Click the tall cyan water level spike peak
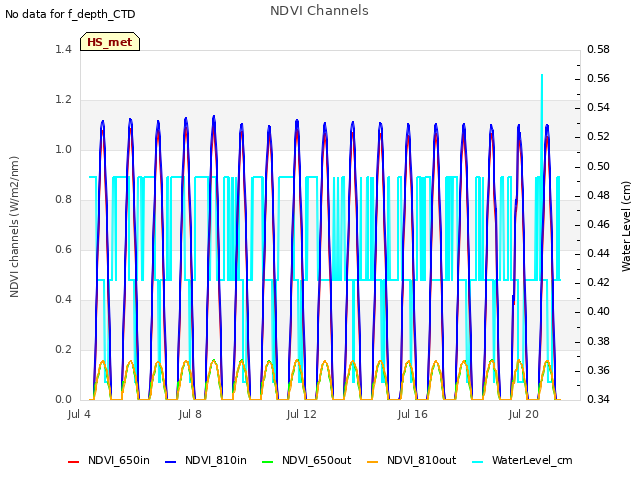This screenshot has height=480, width=640. click(x=542, y=76)
